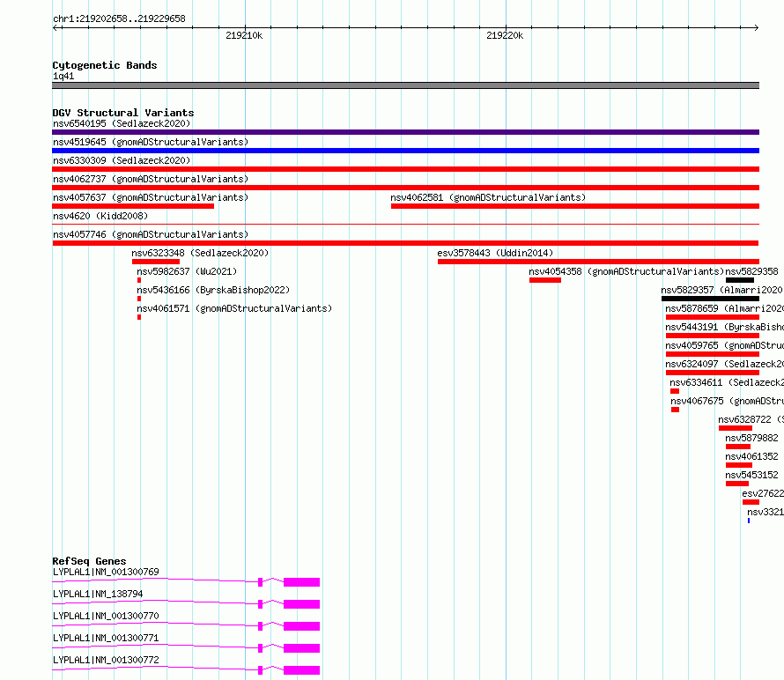Open nsv5453152 variant label
Screen dimensions: 784x680
752,475
